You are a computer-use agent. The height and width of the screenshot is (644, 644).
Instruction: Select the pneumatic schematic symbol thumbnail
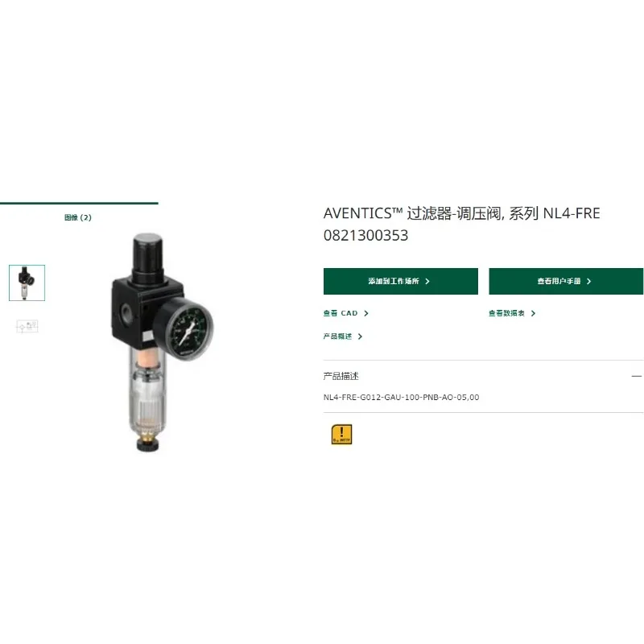click(x=27, y=327)
